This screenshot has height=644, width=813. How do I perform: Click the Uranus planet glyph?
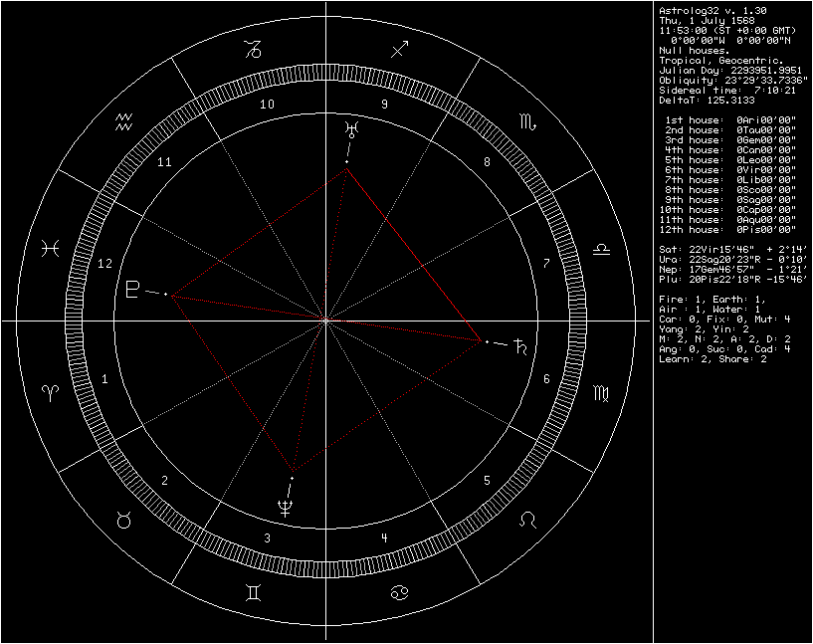(348, 128)
